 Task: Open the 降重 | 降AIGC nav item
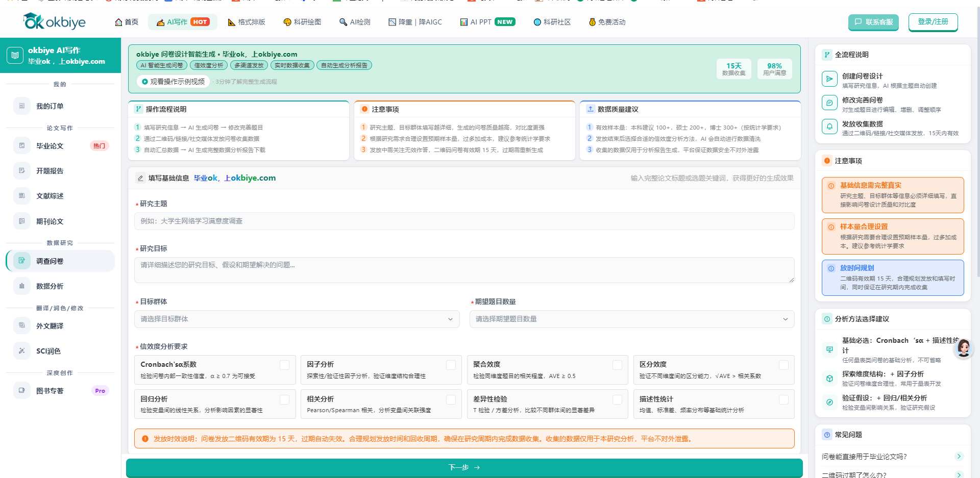(415, 22)
